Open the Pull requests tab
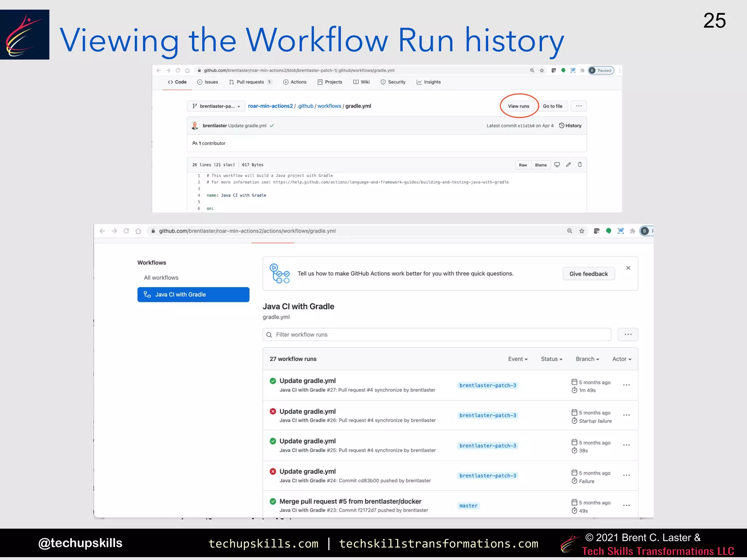747x560 pixels. pyautogui.click(x=250, y=82)
